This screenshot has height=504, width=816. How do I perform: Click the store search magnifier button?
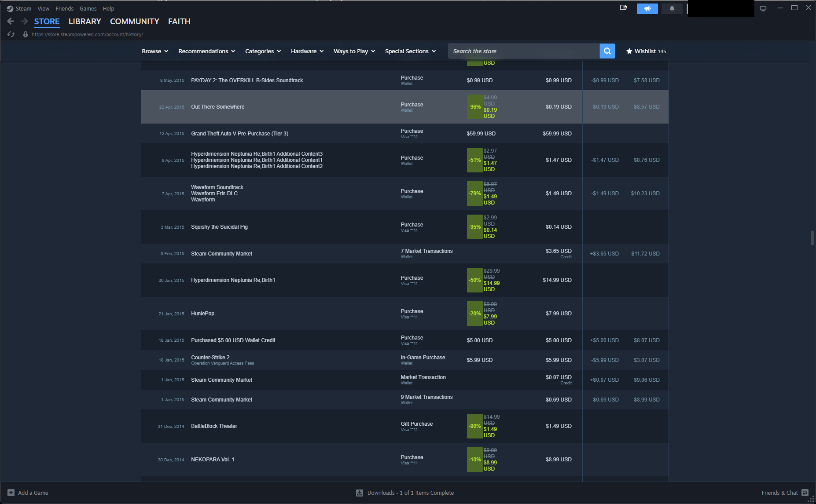[x=607, y=51]
